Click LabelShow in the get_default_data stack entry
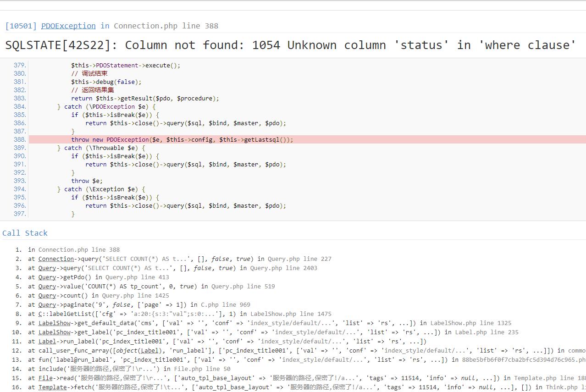 (x=55, y=323)
